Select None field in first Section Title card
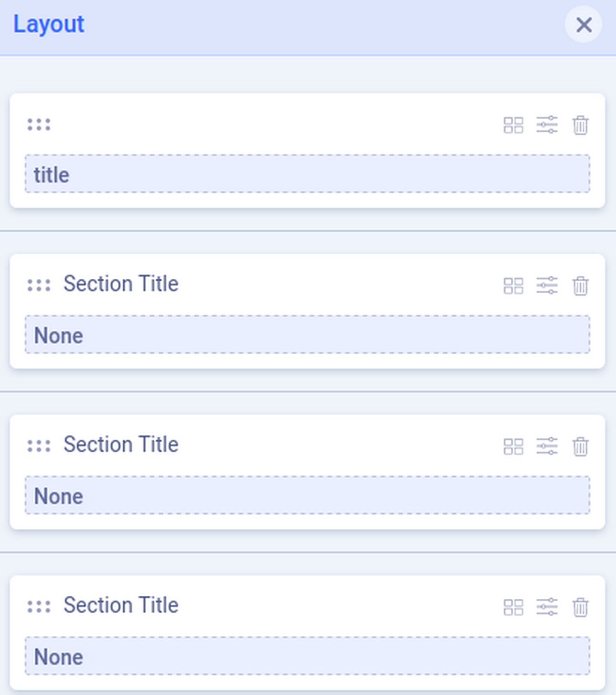 point(307,335)
